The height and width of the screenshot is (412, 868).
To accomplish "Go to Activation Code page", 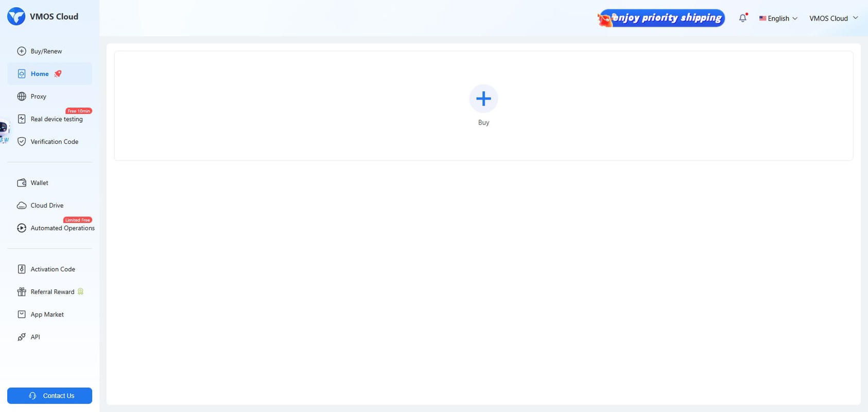I will click(x=50, y=269).
